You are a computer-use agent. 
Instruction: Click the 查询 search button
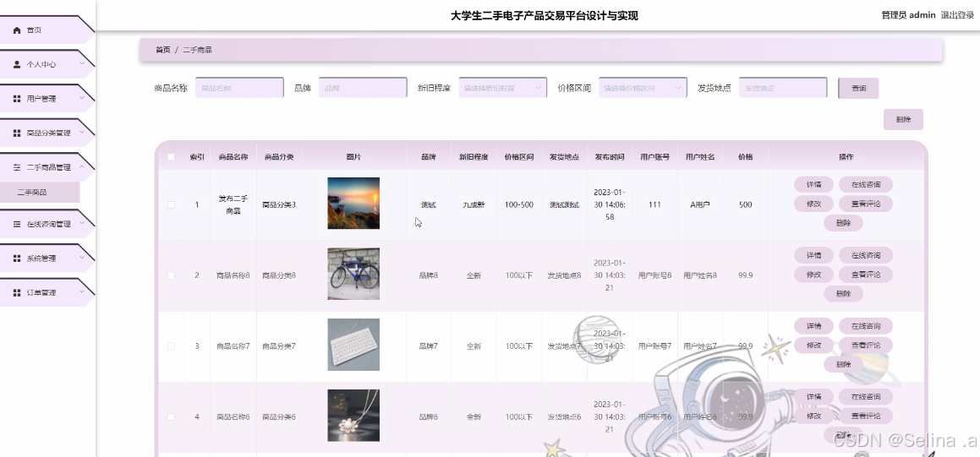tap(858, 88)
